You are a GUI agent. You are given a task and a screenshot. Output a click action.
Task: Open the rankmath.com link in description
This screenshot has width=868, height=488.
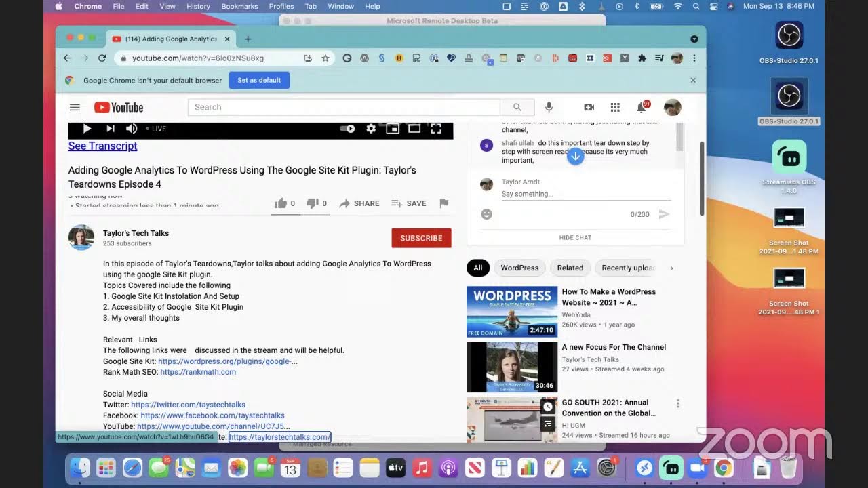coord(198,372)
